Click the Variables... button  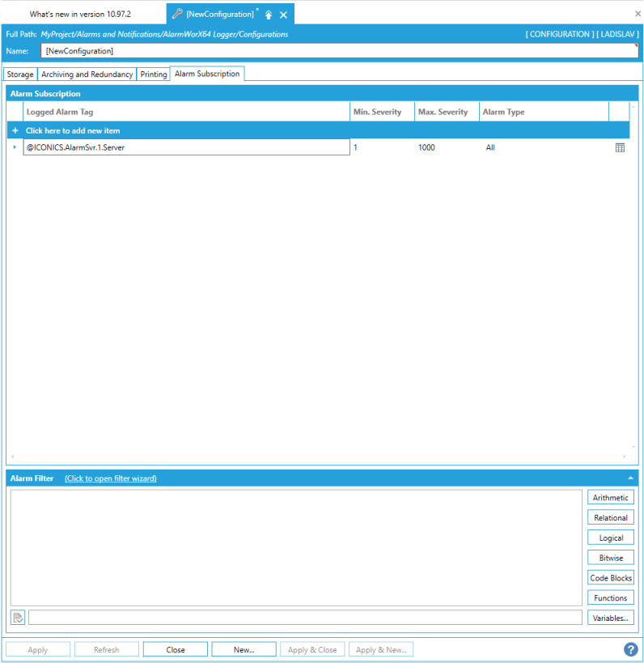coord(610,618)
